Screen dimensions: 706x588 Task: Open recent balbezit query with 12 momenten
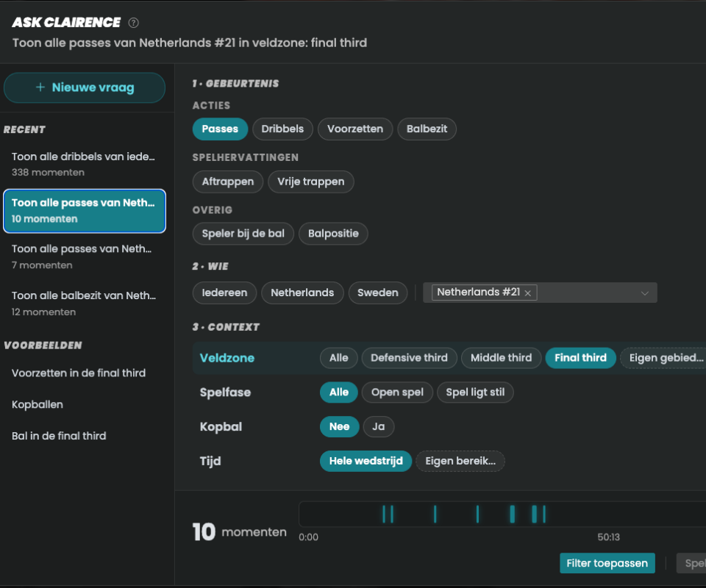(85, 304)
